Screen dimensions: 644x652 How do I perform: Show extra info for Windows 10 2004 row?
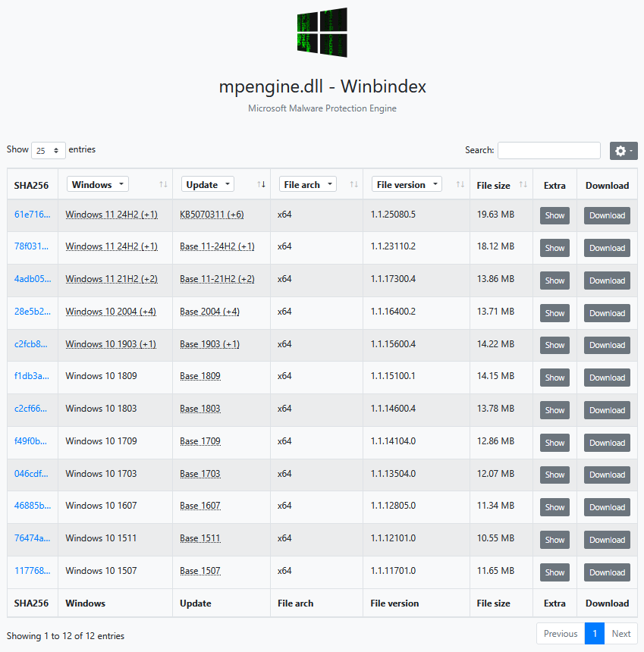(x=554, y=313)
